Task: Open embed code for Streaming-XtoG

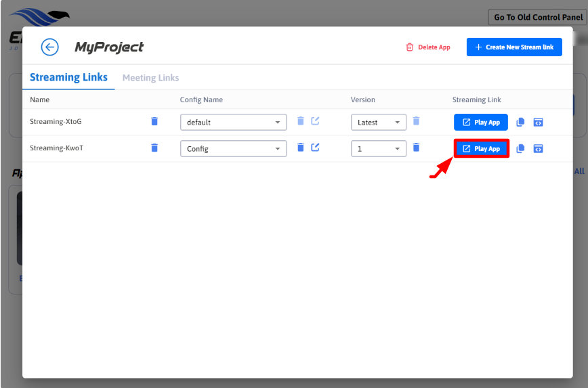Action: click(x=538, y=123)
